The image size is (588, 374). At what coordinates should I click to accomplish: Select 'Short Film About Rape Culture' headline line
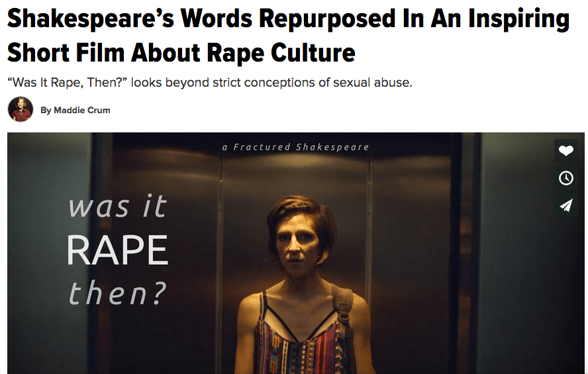coord(181,52)
